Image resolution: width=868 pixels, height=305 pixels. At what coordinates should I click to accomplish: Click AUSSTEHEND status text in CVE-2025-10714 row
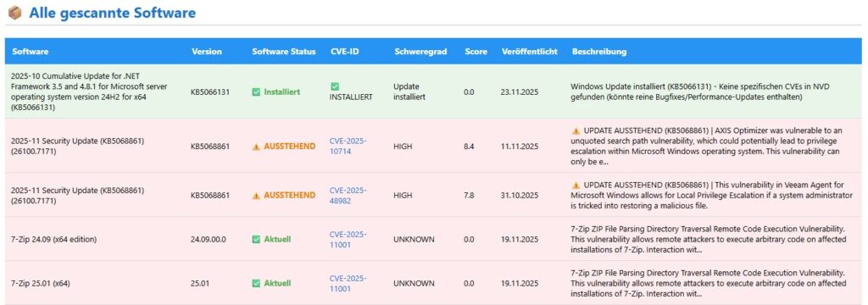pyautogui.click(x=290, y=147)
